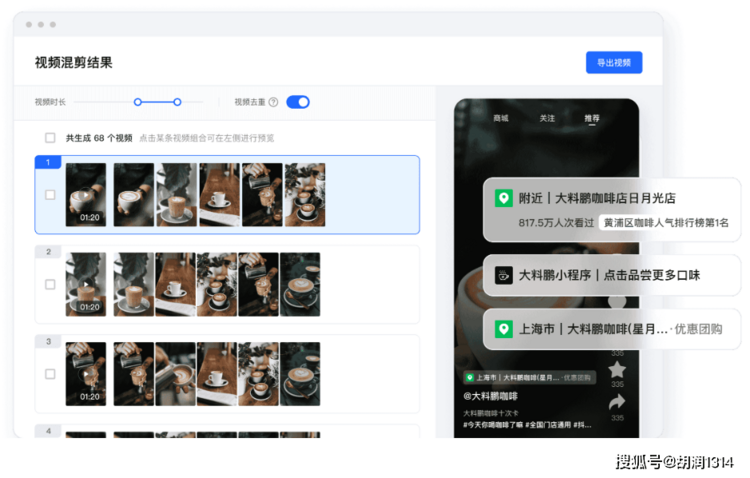This screenshot has width=750, height=478.
Task: Open the 黄浦区咖啡人气排行榜第1名 tag
Action: pyautogui.click(x=666, y=222)
